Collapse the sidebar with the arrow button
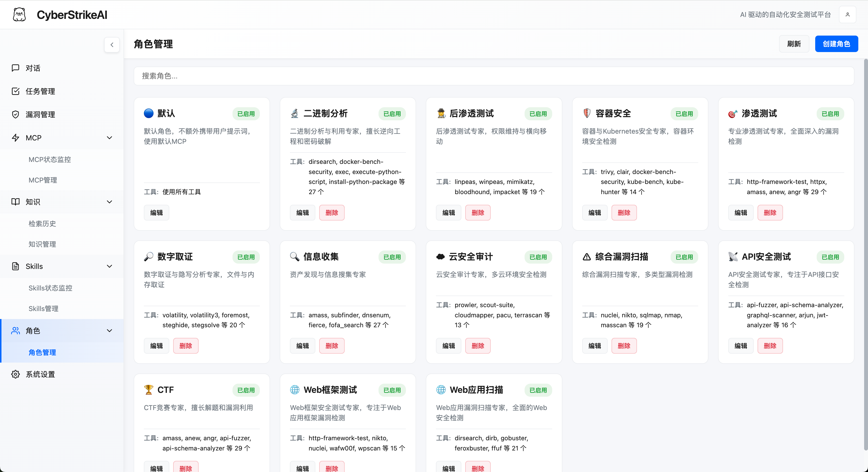 click(112, 45)
